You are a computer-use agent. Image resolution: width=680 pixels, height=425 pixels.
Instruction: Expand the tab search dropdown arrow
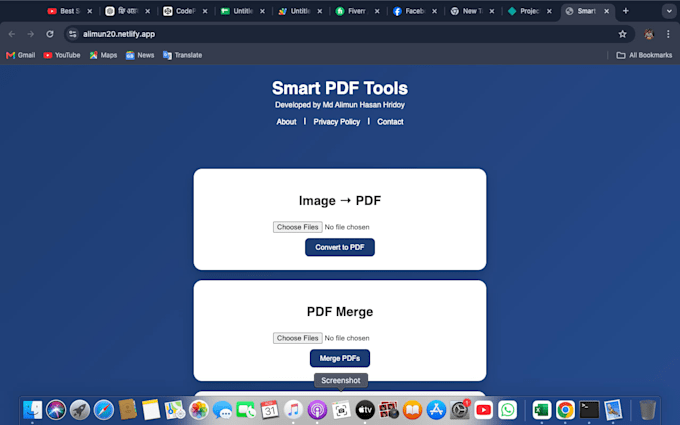point(669,11)
